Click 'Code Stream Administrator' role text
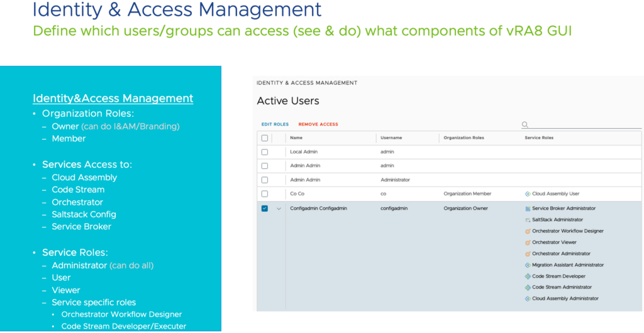 (x=562, y=287)
